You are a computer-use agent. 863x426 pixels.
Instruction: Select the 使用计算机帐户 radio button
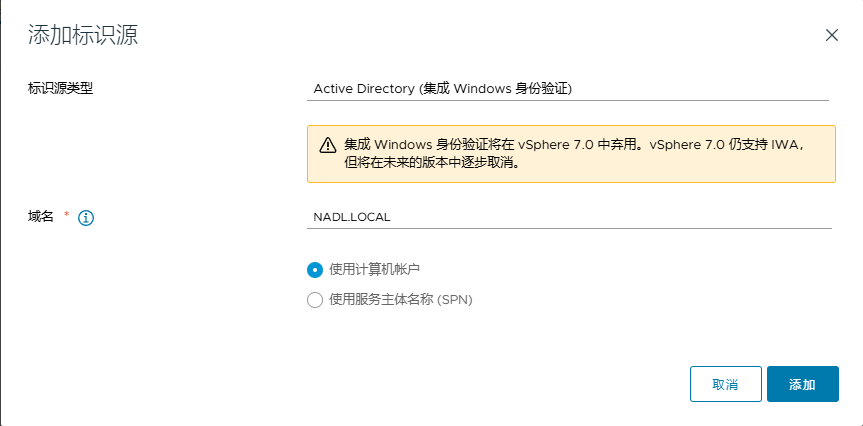[315, 270]
